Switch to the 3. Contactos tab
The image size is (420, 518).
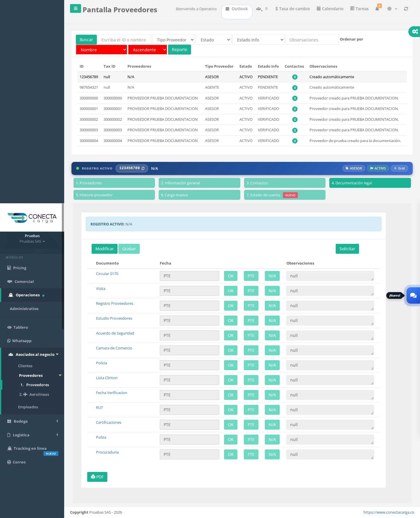click(x=285, y=183)
